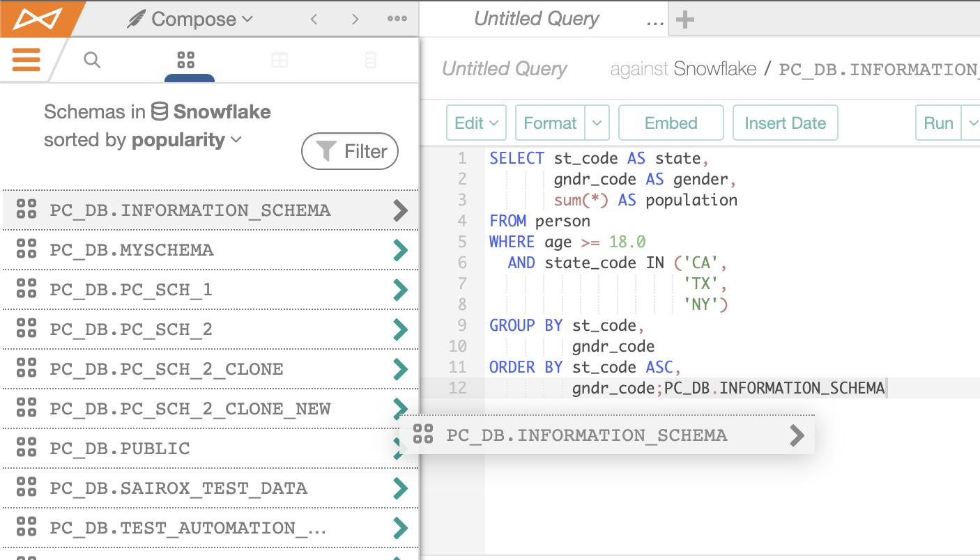Click the Format button
The height and width of the screenshot is (560, 980).
pyautogui.click(x=550, y=123)
